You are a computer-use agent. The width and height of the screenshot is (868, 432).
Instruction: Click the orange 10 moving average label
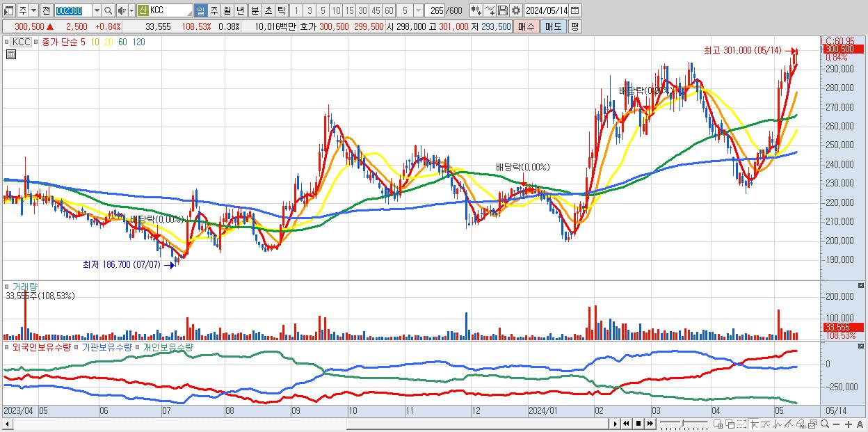95,42
